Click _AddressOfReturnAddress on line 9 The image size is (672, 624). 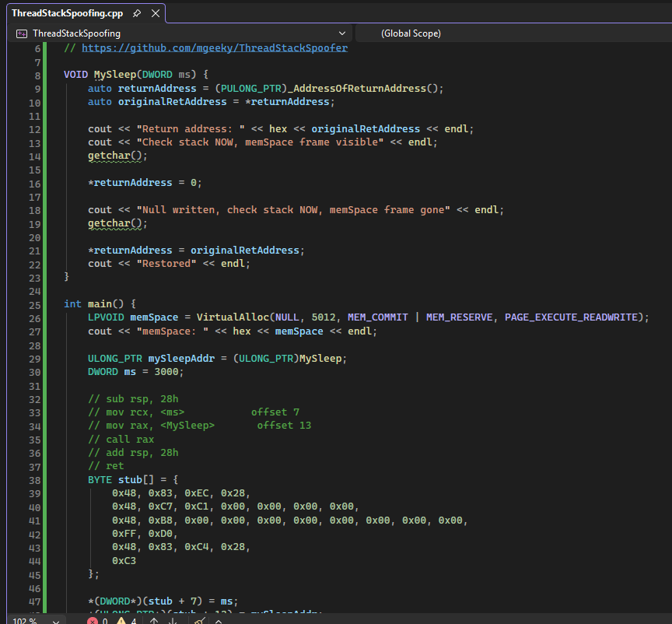point(356,89)
